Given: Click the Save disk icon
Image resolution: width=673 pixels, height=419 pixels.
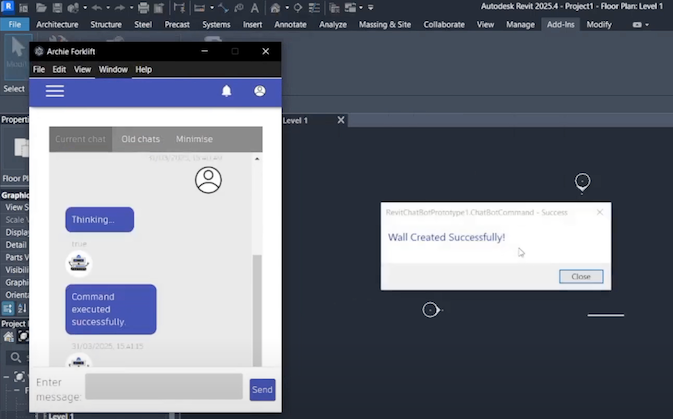Looking at the screenshot, I should [x=57, y=8].
